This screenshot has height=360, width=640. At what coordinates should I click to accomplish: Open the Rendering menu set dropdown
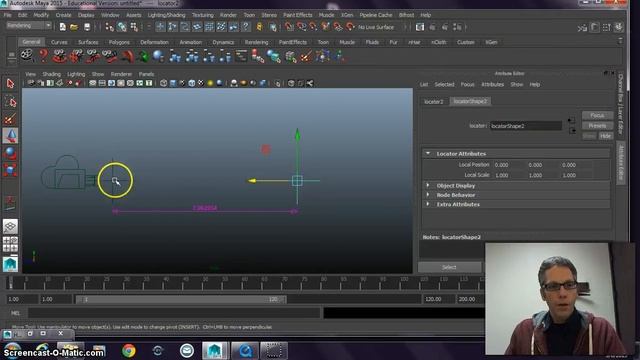coord(29,26)
